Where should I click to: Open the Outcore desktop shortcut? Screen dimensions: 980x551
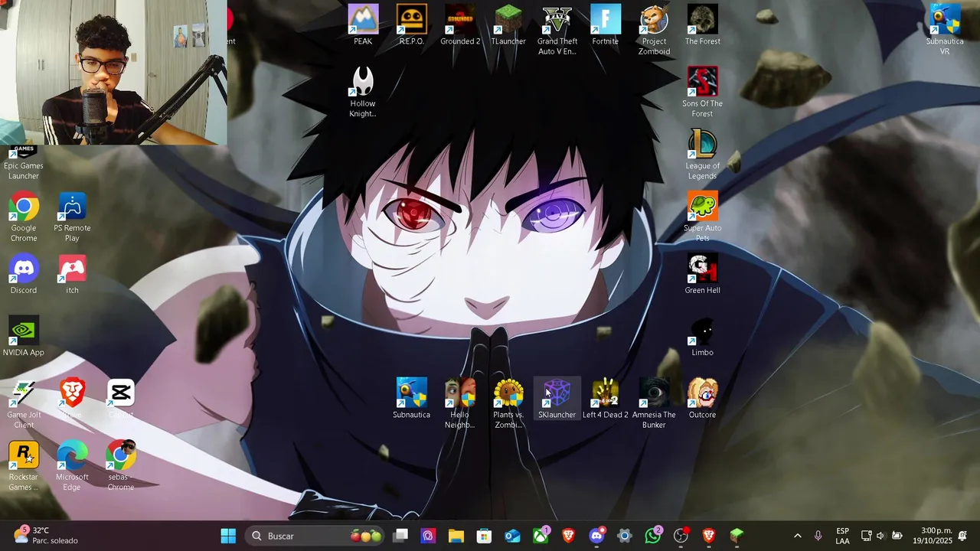(702, 399)
